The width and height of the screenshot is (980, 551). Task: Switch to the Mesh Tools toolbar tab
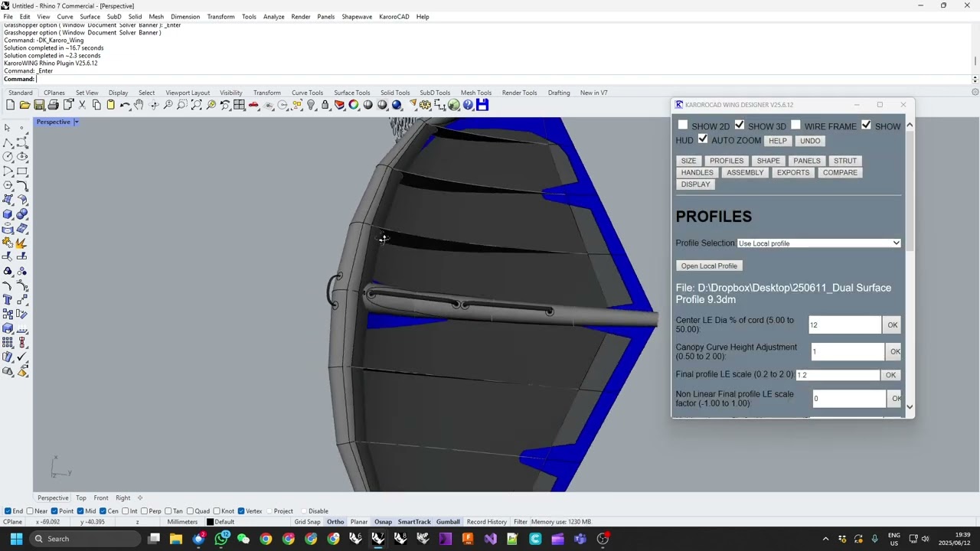point(476,93)
